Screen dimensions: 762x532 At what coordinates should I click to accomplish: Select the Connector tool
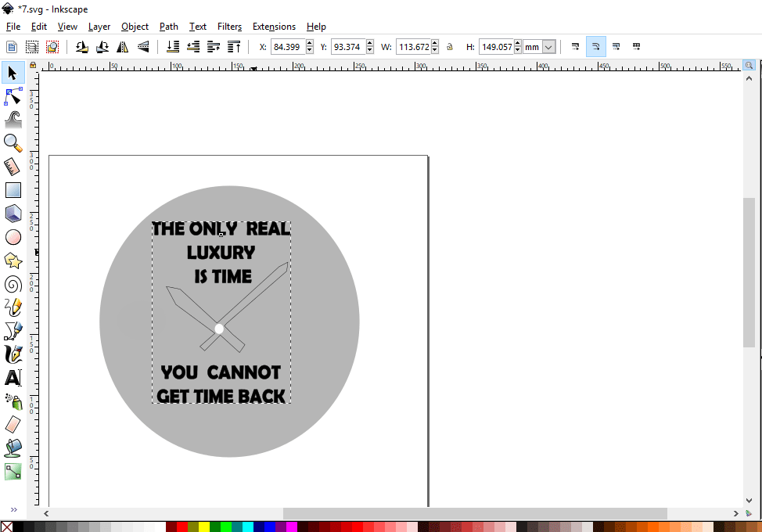(13, 471)
